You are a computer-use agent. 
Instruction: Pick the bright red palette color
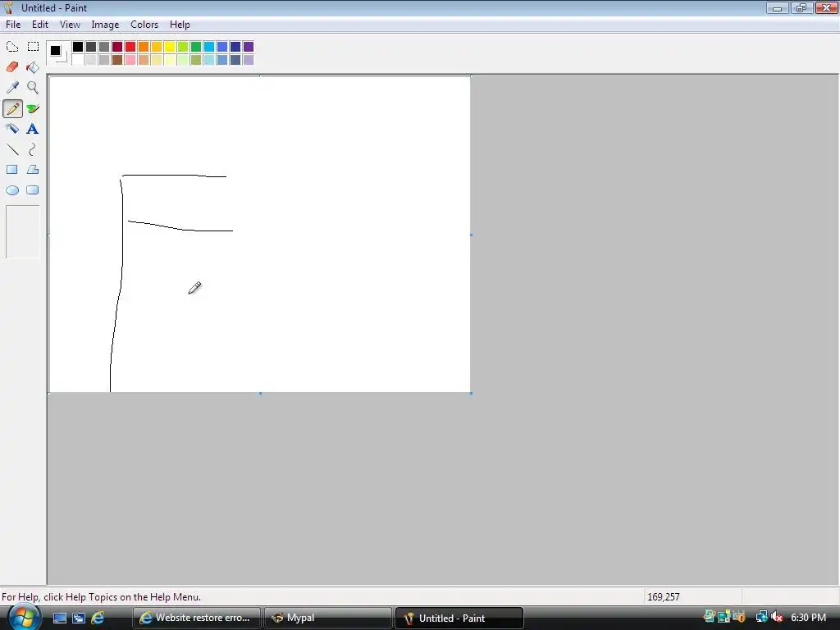pos(130,47)
